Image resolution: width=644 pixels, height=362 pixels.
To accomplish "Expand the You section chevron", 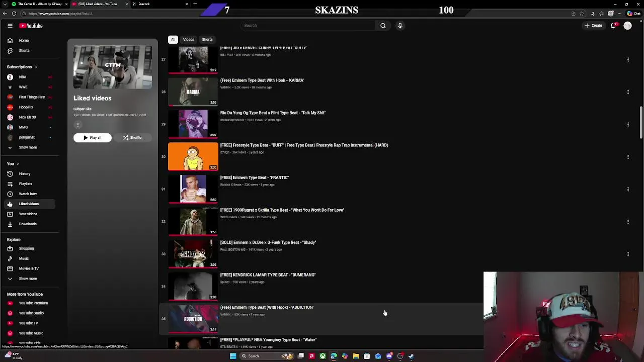I will [x=18, y=164].
